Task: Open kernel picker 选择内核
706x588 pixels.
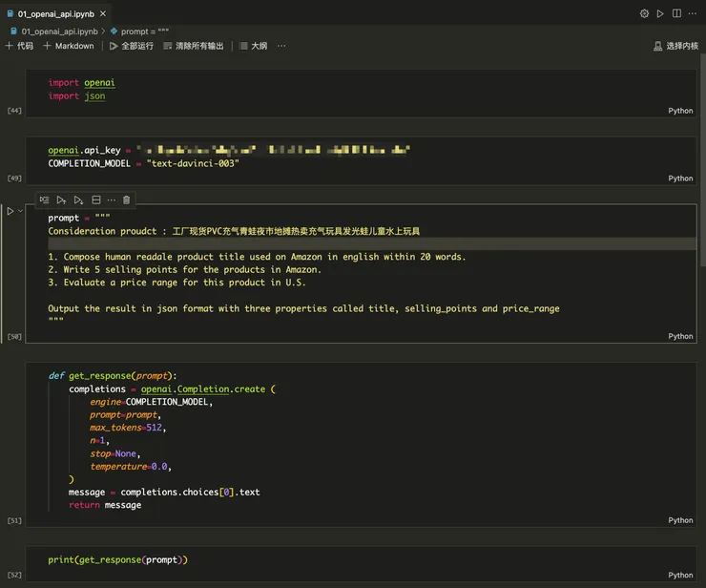Action: pos(675,46)
